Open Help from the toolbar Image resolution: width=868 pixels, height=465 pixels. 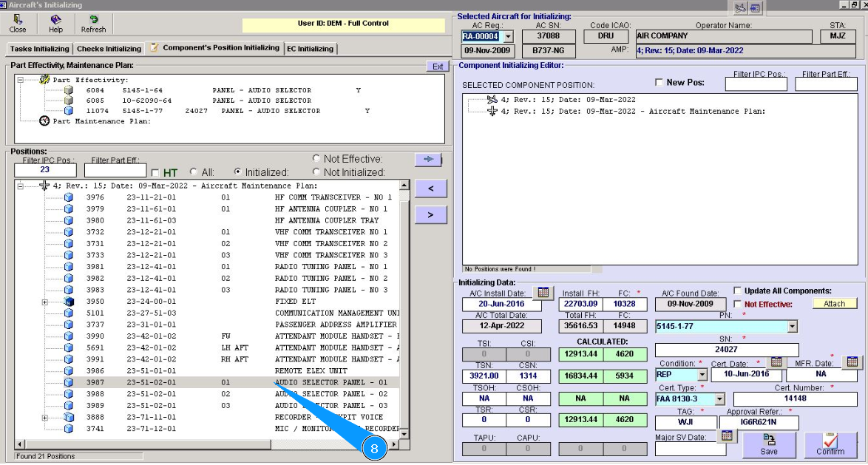click(x=55, y=24)
